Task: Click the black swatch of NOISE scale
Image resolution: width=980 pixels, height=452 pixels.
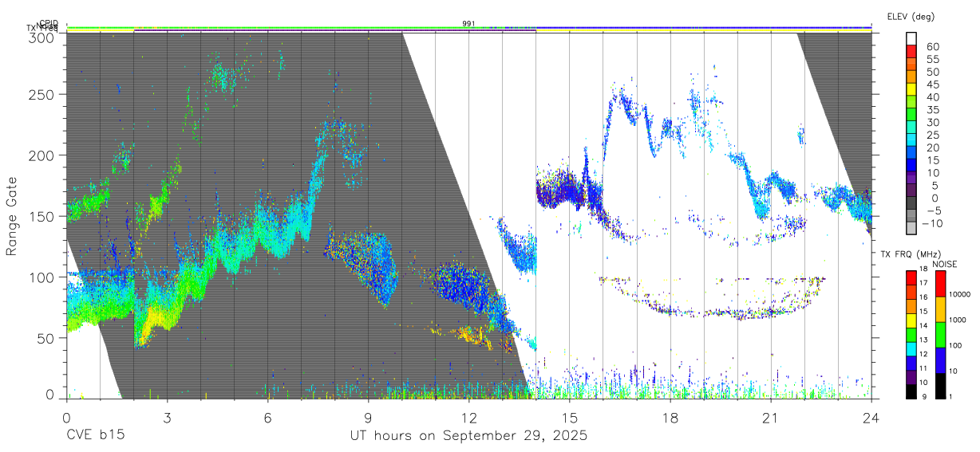Action: click(939, 386)
